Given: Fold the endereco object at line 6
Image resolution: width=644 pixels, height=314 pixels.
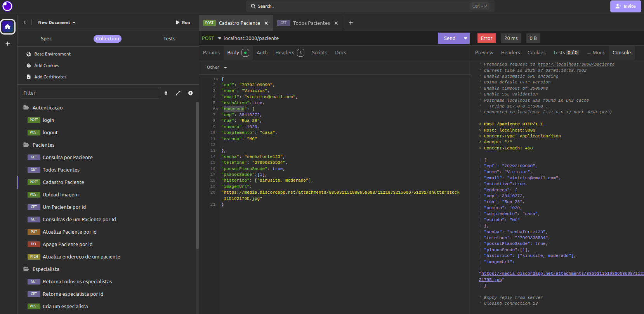Looking at the screenshot, I should point(217,109).
